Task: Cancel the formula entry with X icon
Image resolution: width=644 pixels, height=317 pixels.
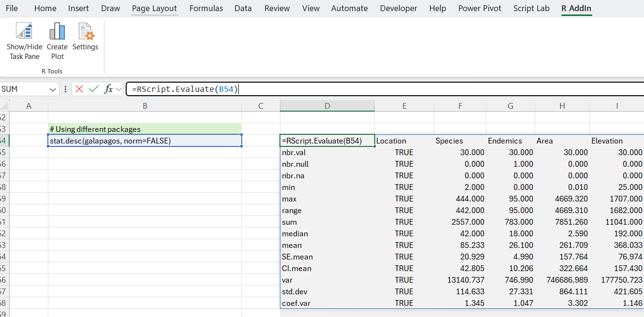Action: tap(80, 89)
